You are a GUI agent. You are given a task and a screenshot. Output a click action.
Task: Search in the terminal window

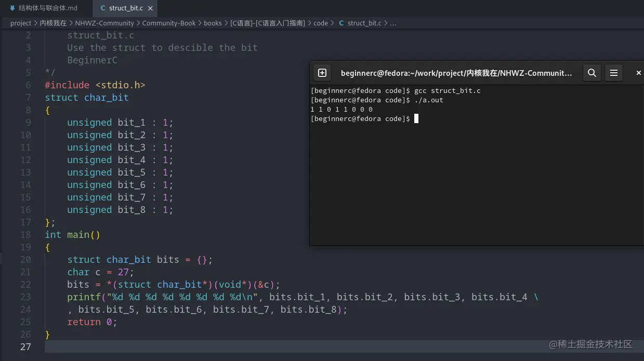[592, 73]
